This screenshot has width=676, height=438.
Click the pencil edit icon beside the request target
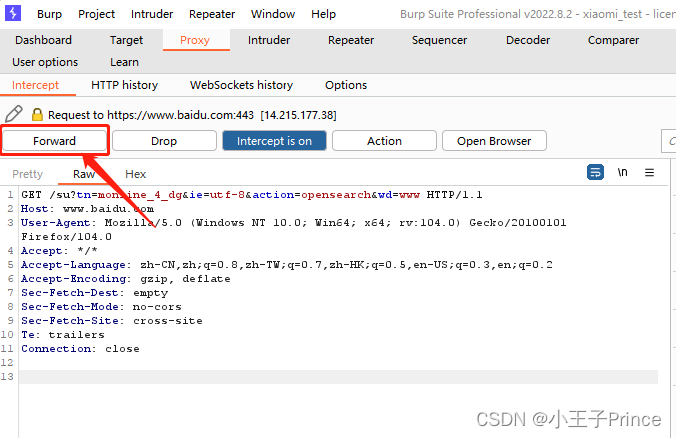pos(14,114)
